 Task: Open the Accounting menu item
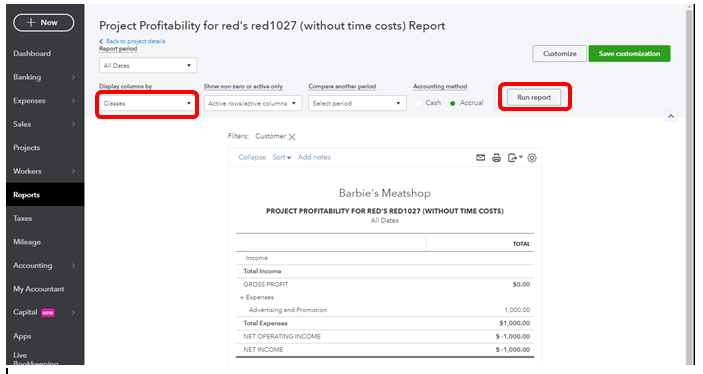click(32, 265)
